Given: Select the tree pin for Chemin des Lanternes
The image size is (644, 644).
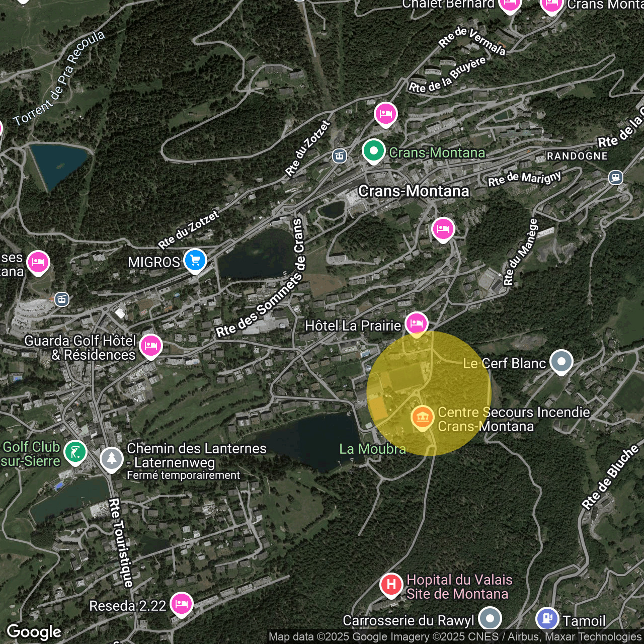Looking at the screenshot, I should [x=112, y=459].
